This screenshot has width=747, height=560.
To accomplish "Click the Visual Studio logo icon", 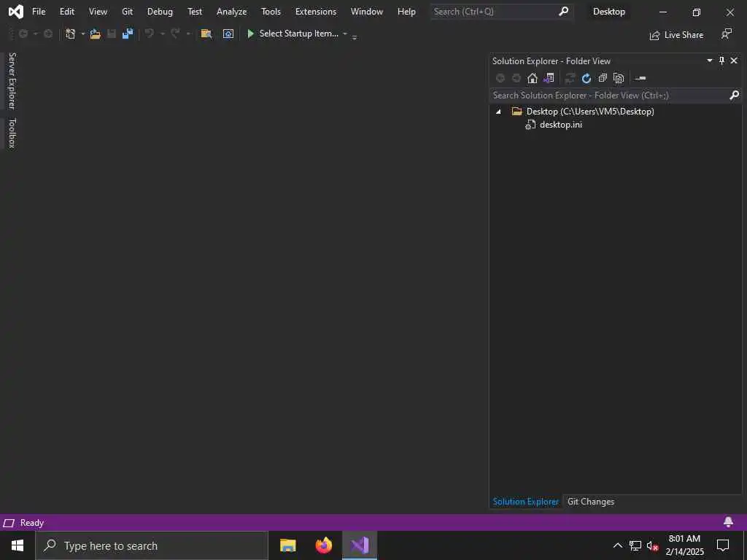I will [16, 12].
